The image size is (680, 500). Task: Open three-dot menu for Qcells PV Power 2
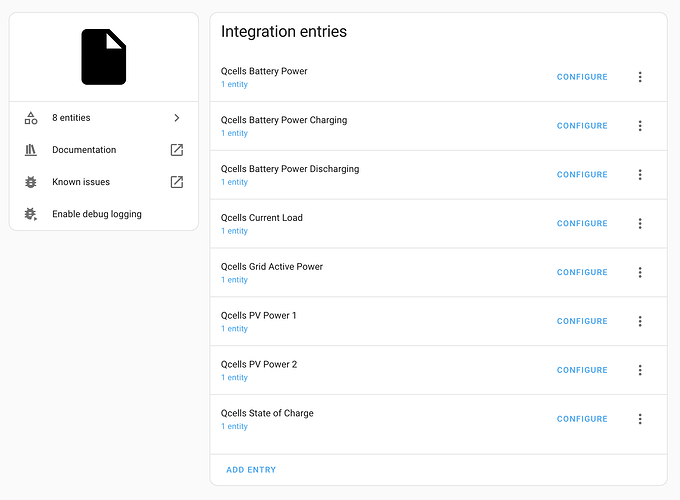pyautogui.click(x=640, y=370)
